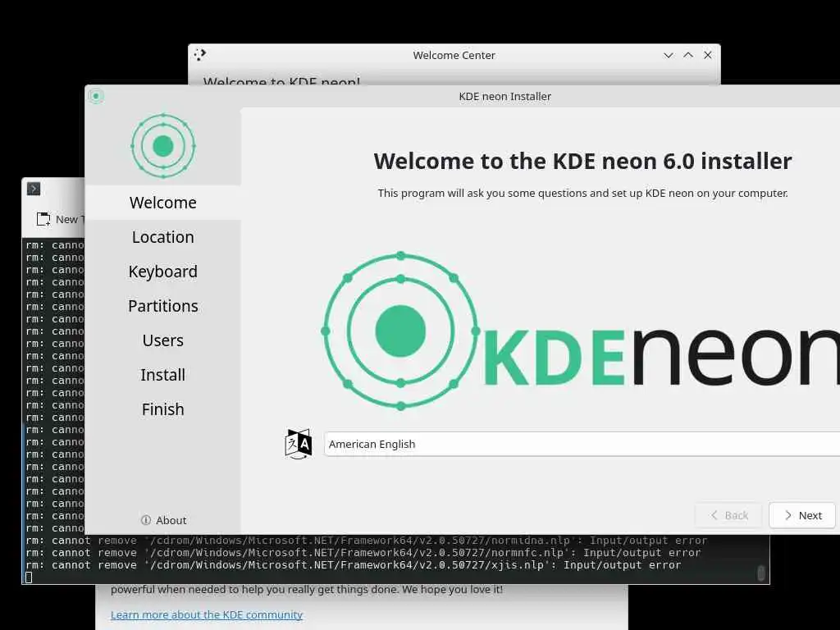Screen dimensions: 840x630
Task: Minimize the Welcome Center window
Action: tap(668, 55)
